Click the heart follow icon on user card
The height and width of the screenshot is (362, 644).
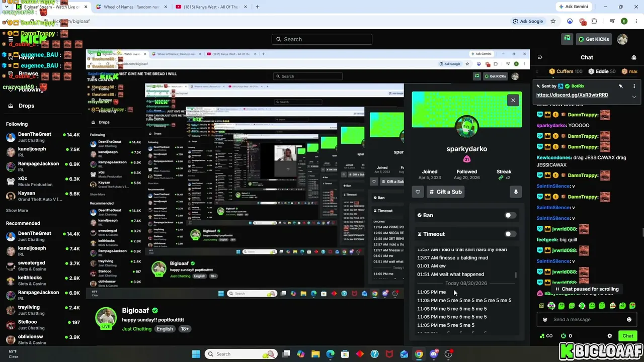[x=418, y=192]
